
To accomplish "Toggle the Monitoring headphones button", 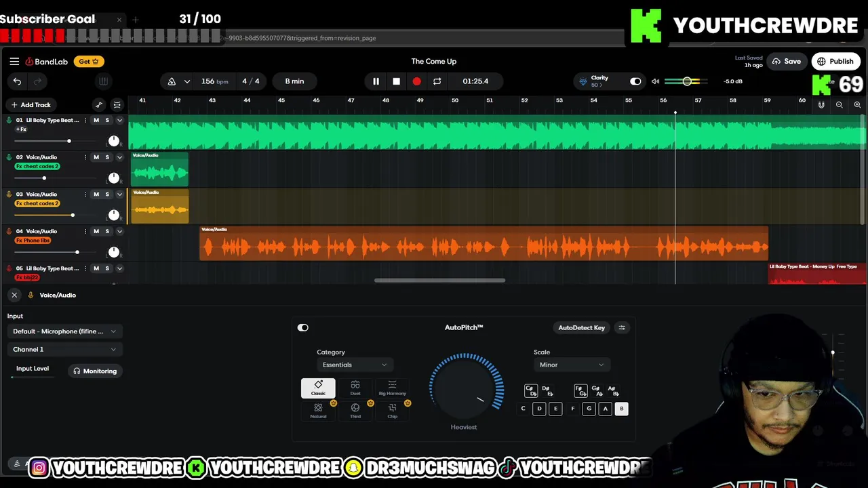I will coord(95,371).
